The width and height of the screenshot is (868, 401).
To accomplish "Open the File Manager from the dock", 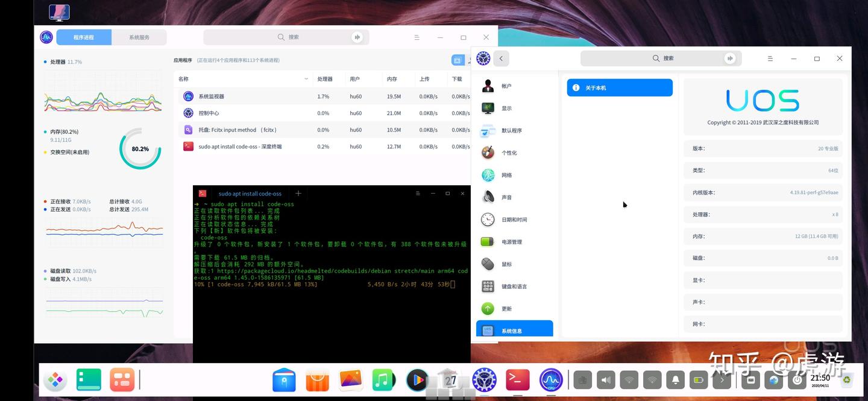I will tap(284, 380).
